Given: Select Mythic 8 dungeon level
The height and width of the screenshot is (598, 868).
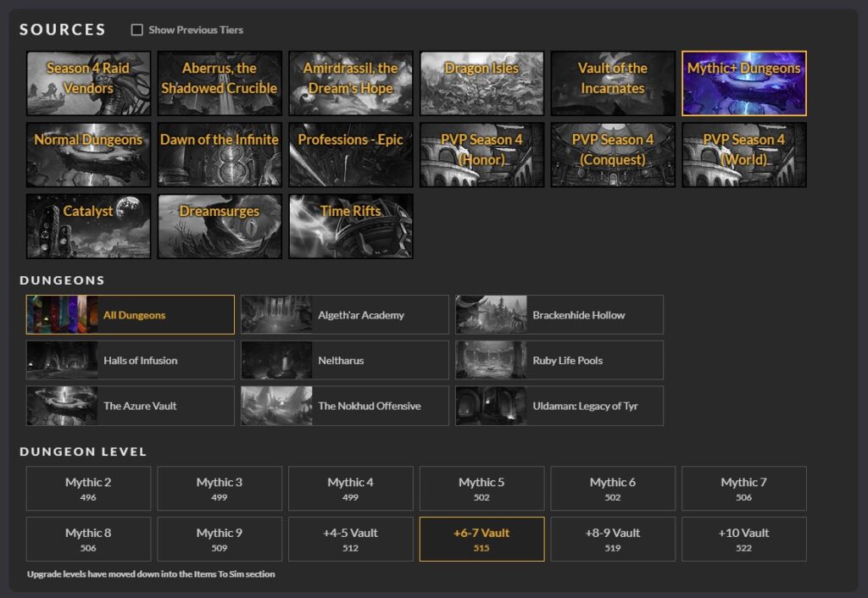Looking at the screenshot, I should (x=88, y=540).
